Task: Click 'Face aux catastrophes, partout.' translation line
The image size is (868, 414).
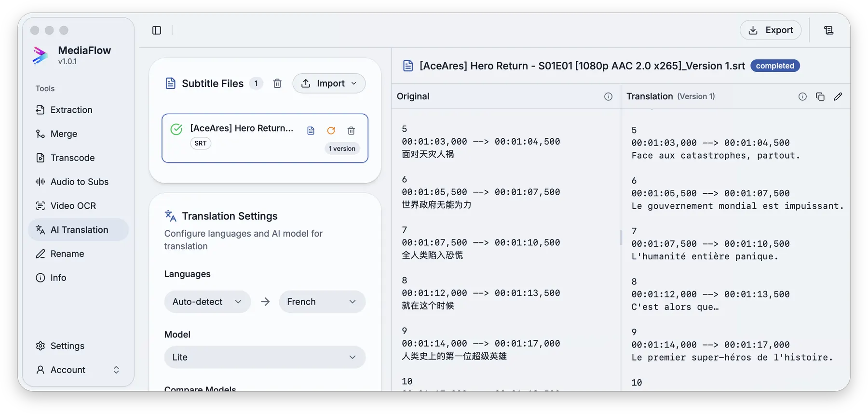Action: (716, 156)
